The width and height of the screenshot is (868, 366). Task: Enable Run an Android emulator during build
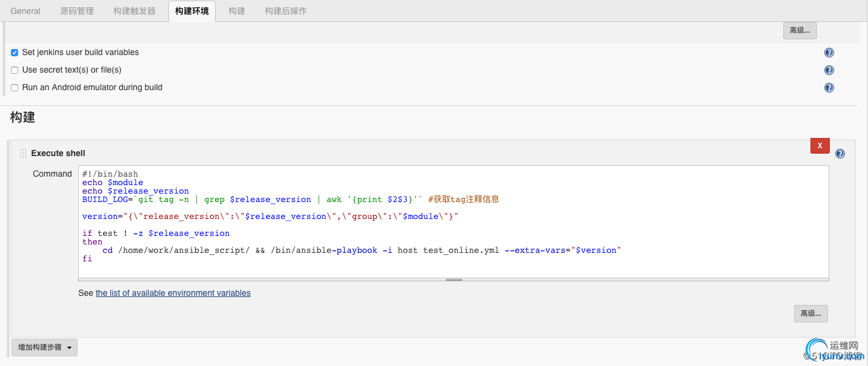click(x=15, y=88)
